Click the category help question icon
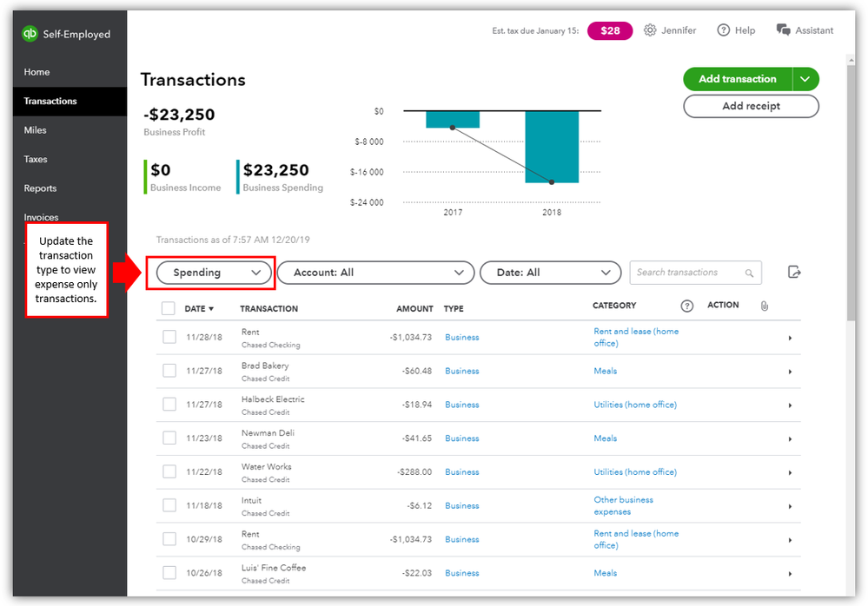The width and height of the screenshot is (868, 606). tap(687, 306)
